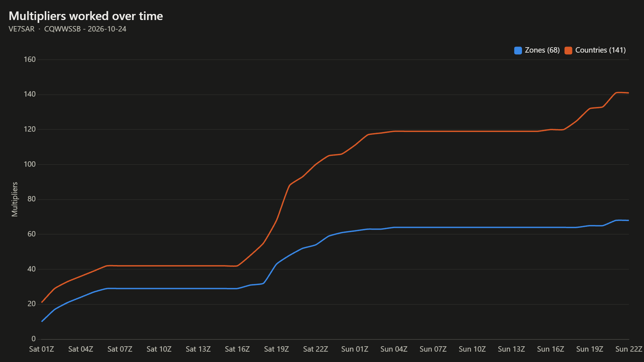Click the 'Sat 16Z' x-axis label
Screen dimensions: 644x362
[x=237, y=349]
